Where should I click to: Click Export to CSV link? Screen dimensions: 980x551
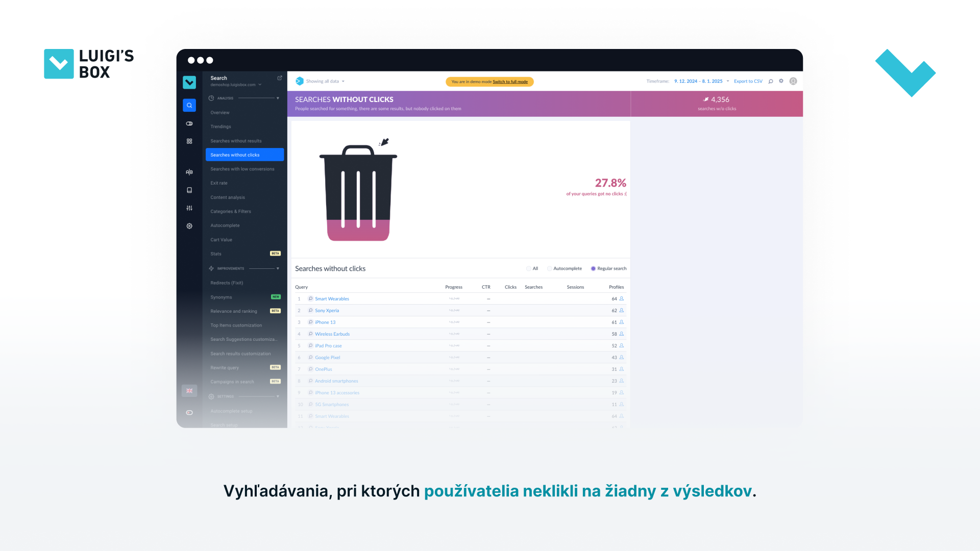(x=748, y=81)
